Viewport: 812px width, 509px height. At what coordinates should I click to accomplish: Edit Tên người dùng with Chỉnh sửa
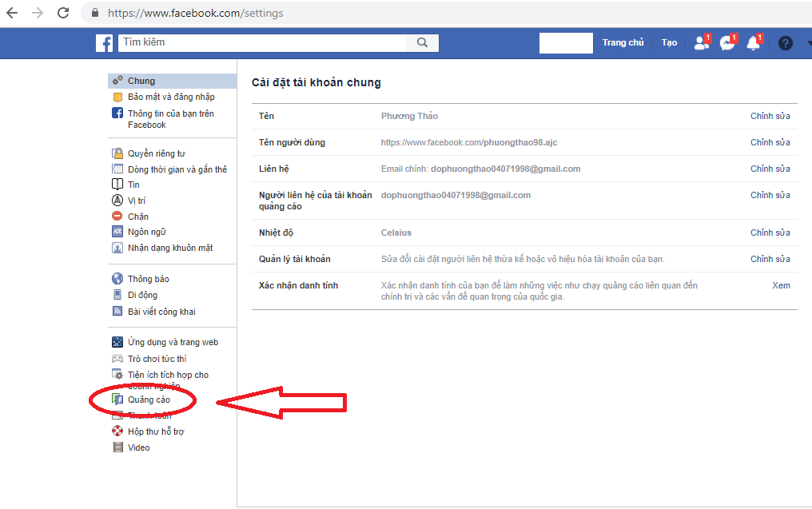[770, 142]
